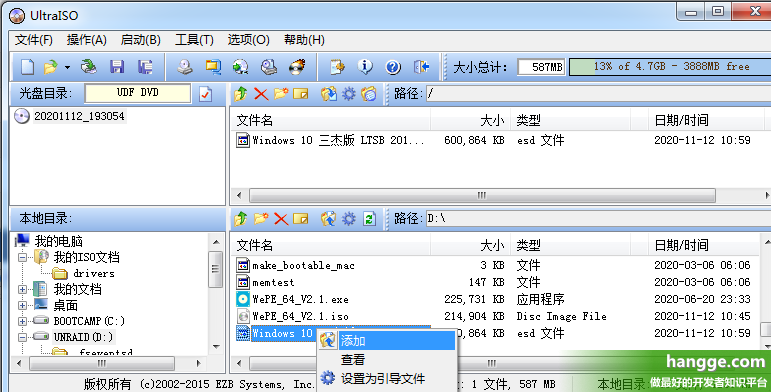Select the 我的电脑 root node
Image resolution: width=771 pixels, height=392 pixels.
pyautogui.click(x=58, y=241)
